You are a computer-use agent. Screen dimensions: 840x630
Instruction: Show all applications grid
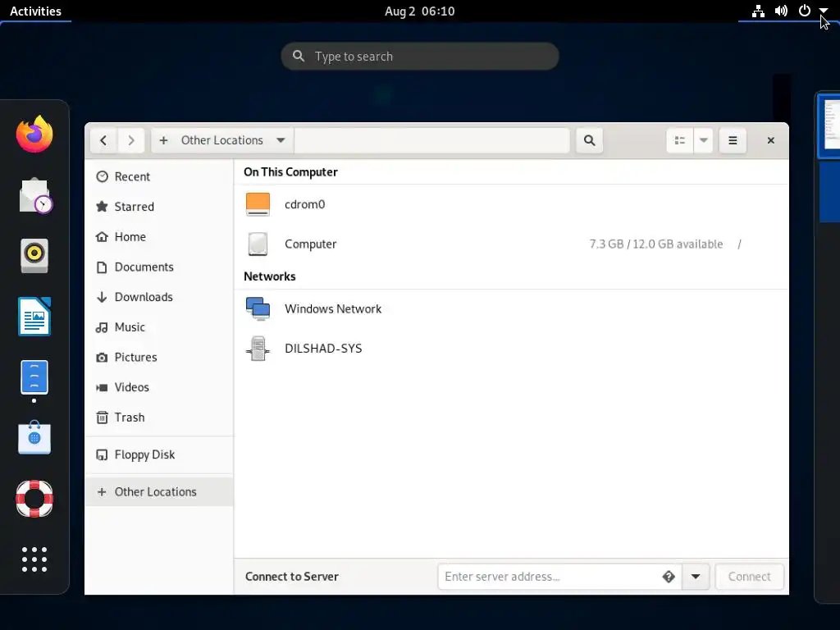pyautogui.click(x=34, y=559)
